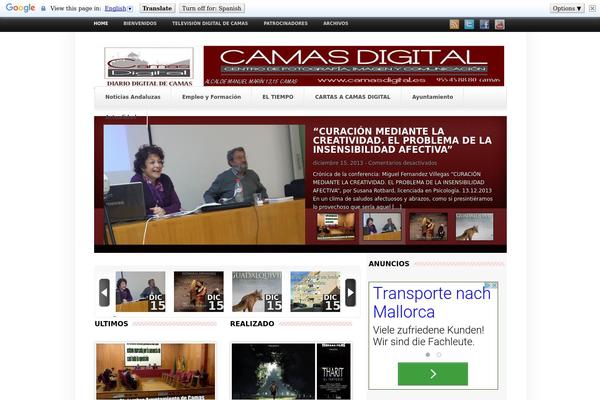Select the first ad pagination dot
The height and width of the screenshot is (400, 600).
click(428, 354)
